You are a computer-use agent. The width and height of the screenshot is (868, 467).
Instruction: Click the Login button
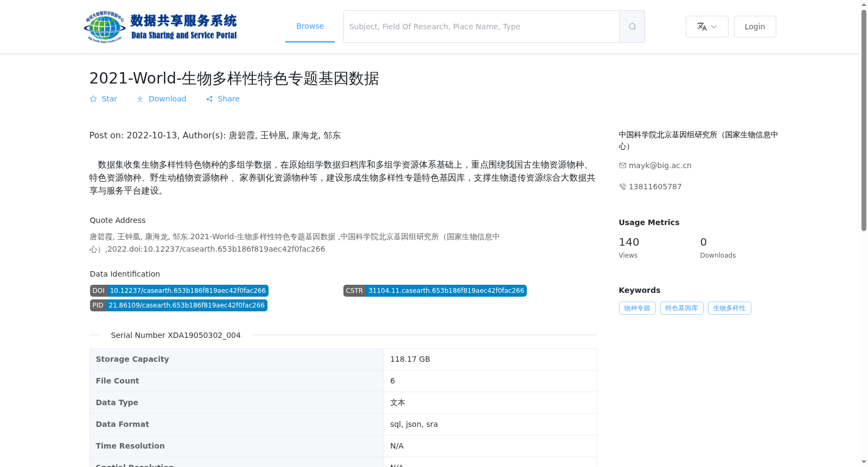pyautogui.click(x=755, y=27)
